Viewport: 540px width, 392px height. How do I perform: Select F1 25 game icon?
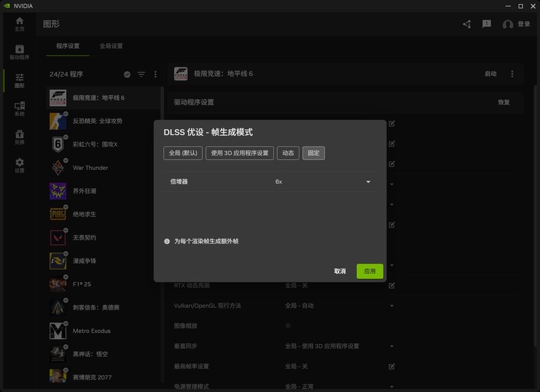pos(58,284)
